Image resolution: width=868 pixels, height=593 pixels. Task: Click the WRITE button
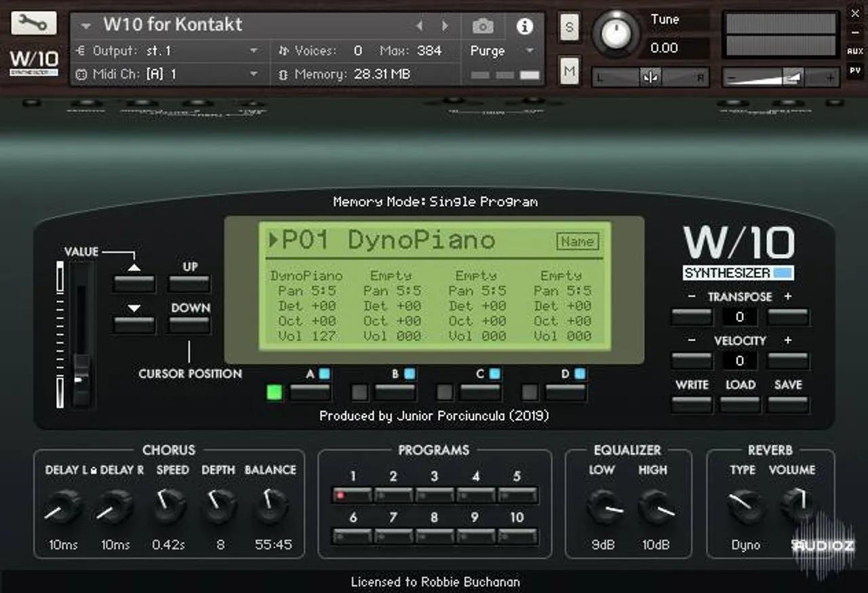click(692, 405)
